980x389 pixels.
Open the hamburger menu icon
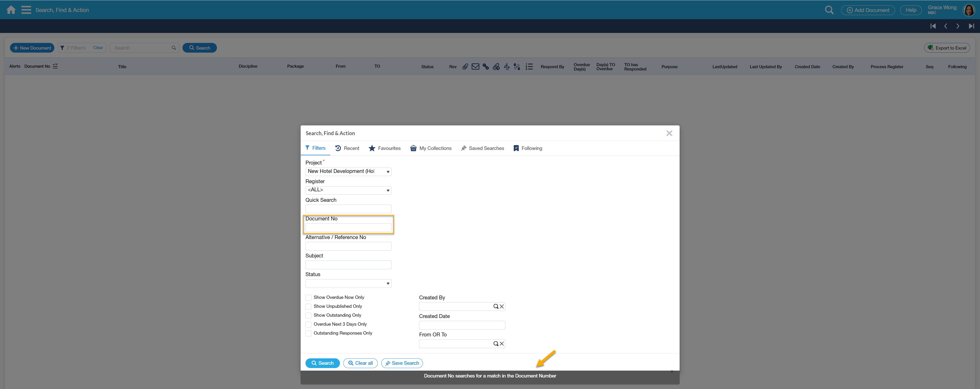point(26,10)
